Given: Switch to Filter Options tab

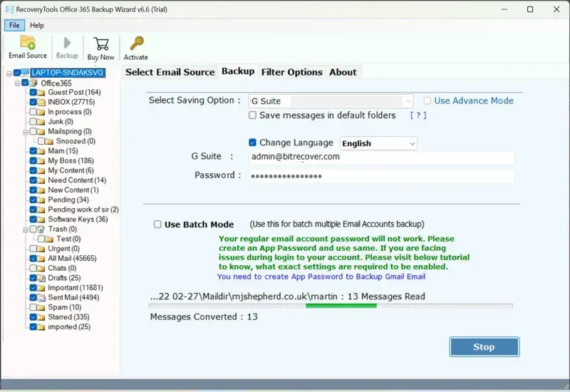Looking at the screenshot, I should 291,72.
